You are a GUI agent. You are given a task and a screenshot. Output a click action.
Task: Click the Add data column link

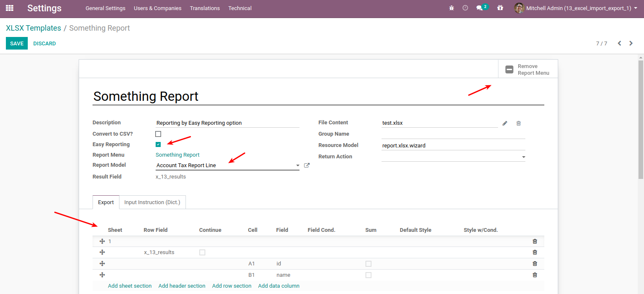[278, 286]
